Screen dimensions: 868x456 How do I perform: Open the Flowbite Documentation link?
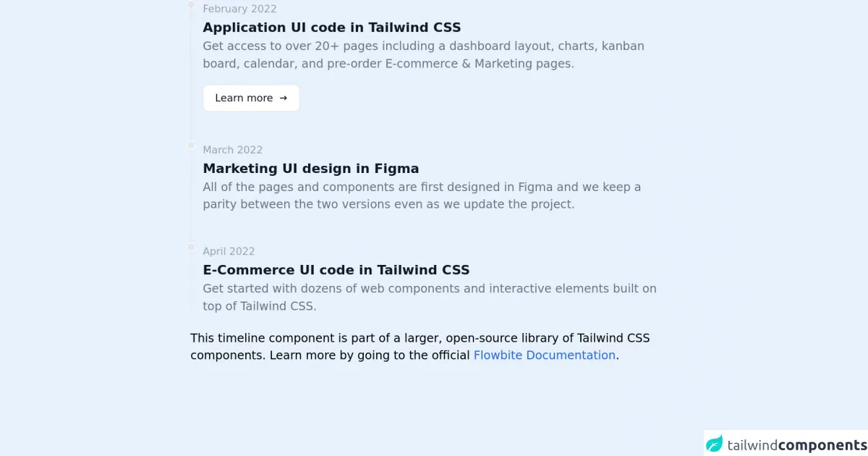click(544, 355)
